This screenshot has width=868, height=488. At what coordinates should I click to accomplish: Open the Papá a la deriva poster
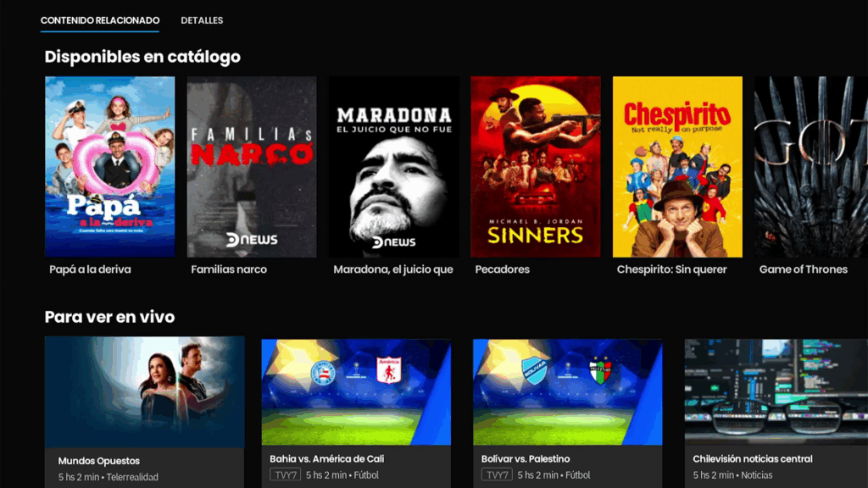click(109, 167)
